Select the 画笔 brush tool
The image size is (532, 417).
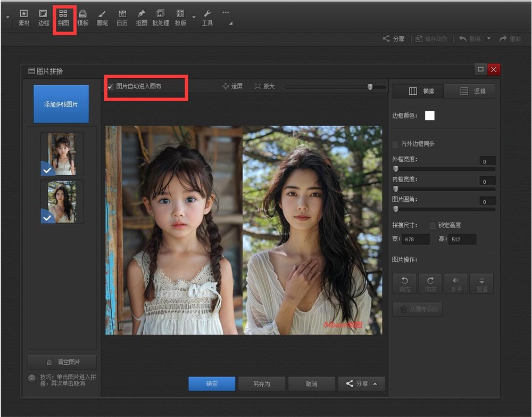pyautogui.click(x=102, y=18)
